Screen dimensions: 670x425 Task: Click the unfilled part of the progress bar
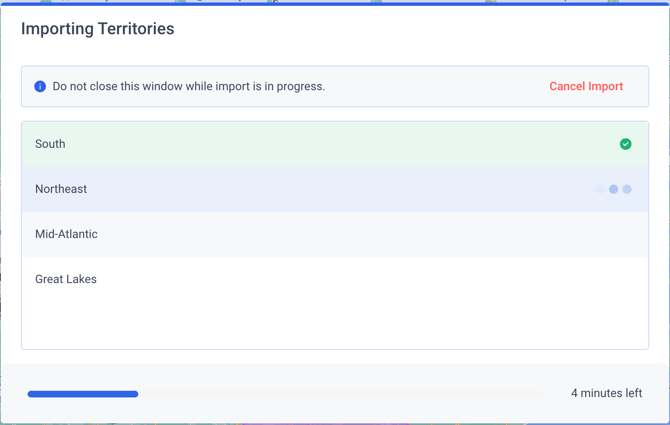click(340, 394)
